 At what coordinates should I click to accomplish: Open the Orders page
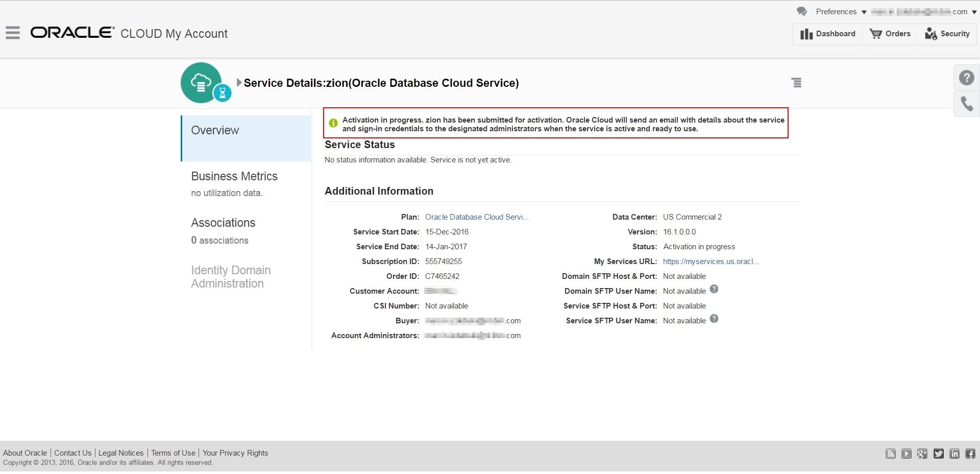[890, 34]
